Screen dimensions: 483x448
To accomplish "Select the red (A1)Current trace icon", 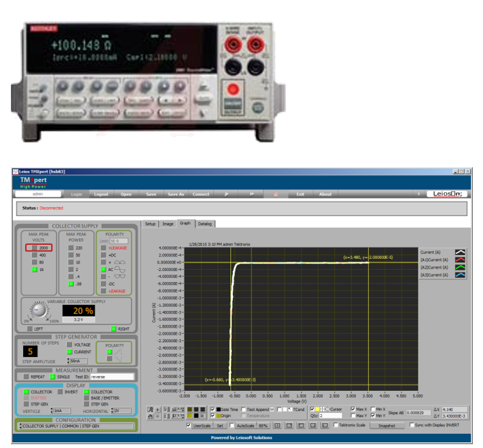I will pos(460,260).
